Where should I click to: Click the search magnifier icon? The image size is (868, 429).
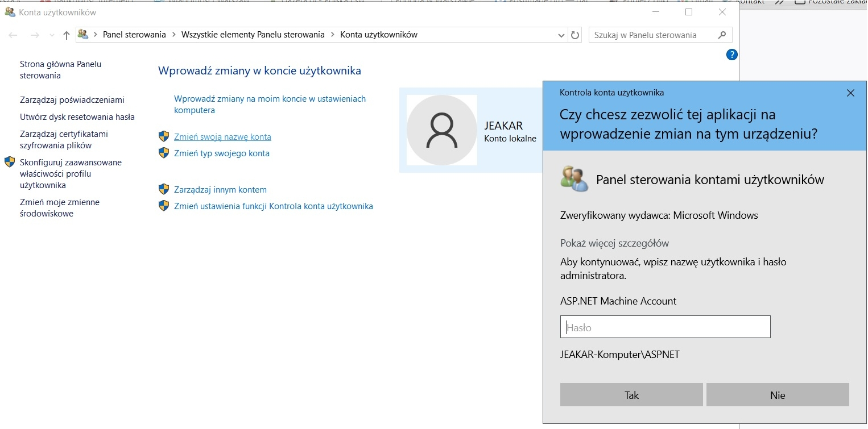coord(722,35)
